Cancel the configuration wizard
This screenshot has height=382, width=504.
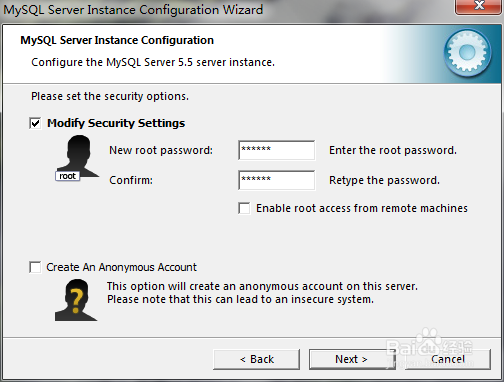point(448,359)
